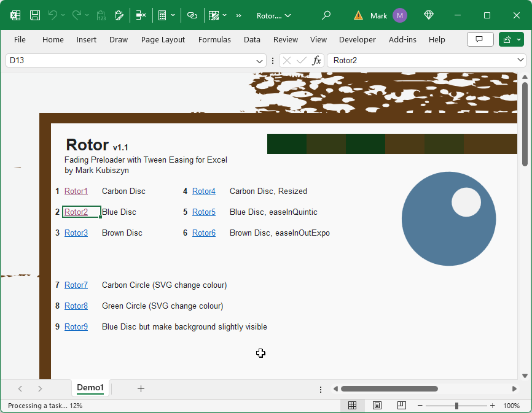Screen dimensions: 532x413
Task: Click the Insert Function fx icon
Action: point(316,60)
